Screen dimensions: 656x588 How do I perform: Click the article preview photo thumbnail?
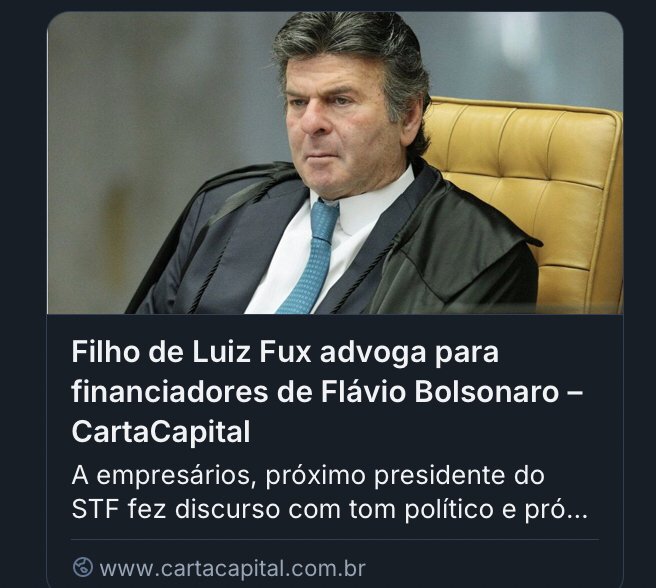coord(335,163)
